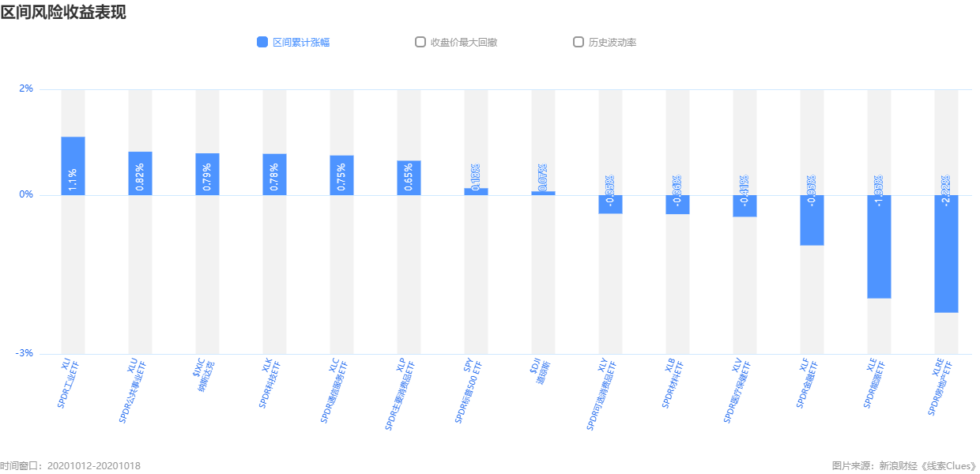Enable the 历史波动率 series checkbox
This screenshot has height=474, width=980.
tap(579, 43)
